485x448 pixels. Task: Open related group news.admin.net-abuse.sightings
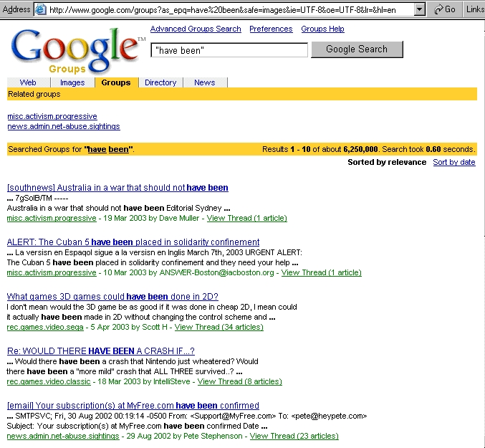(x=64, y=126)
